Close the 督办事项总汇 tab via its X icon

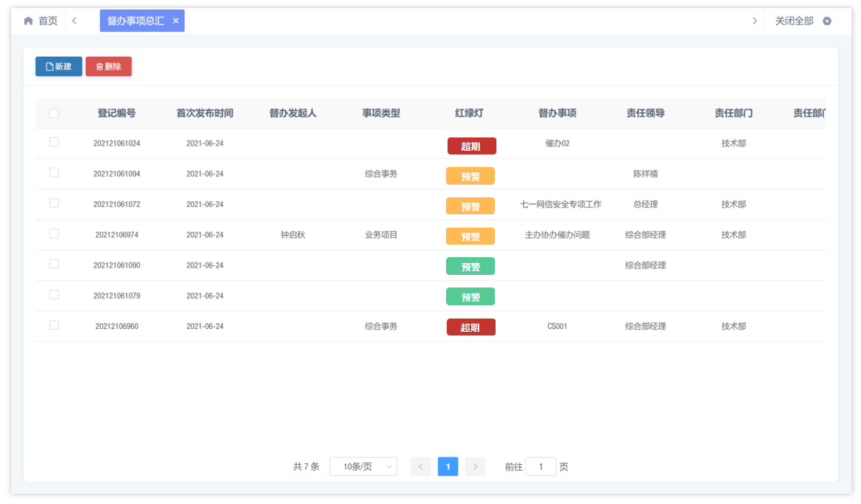click(175, 21)
